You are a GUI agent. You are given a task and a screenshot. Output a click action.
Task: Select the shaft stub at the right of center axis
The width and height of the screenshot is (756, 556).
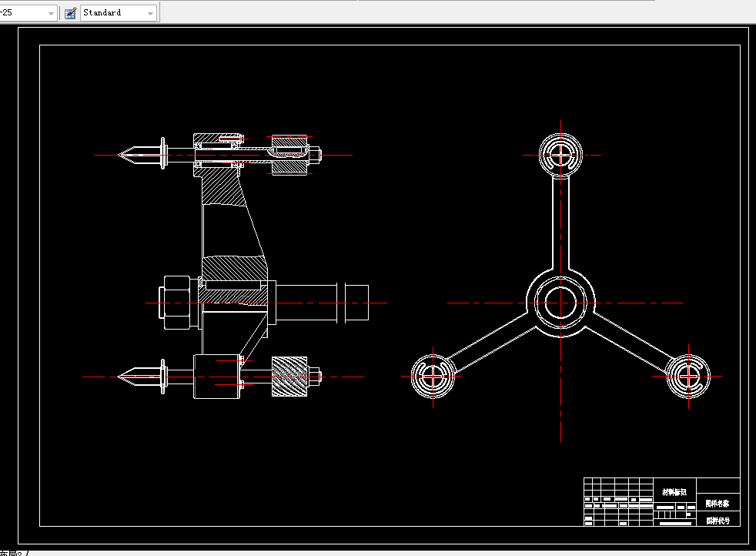coord(356,303)
